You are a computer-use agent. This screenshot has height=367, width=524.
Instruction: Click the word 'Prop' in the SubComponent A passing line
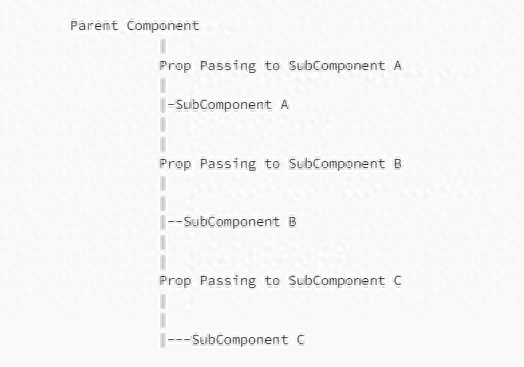(x=175, y=66)
